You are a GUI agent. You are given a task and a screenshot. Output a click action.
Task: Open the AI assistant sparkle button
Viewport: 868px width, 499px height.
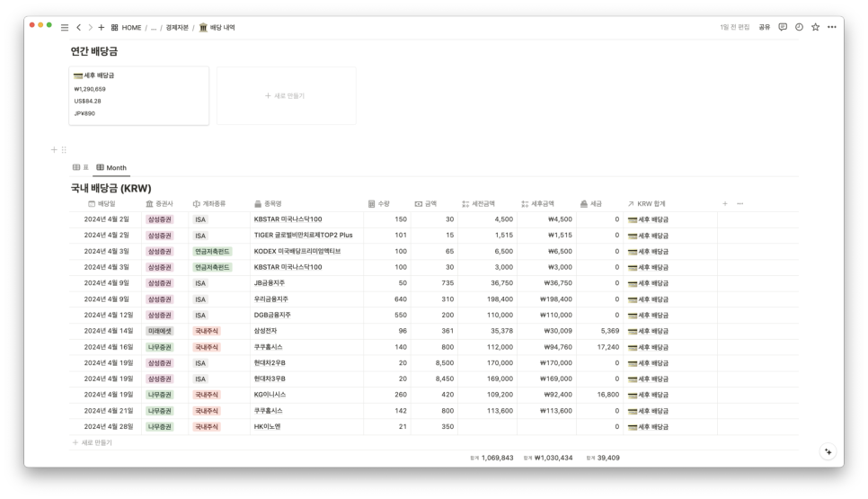tap(828, 452)
